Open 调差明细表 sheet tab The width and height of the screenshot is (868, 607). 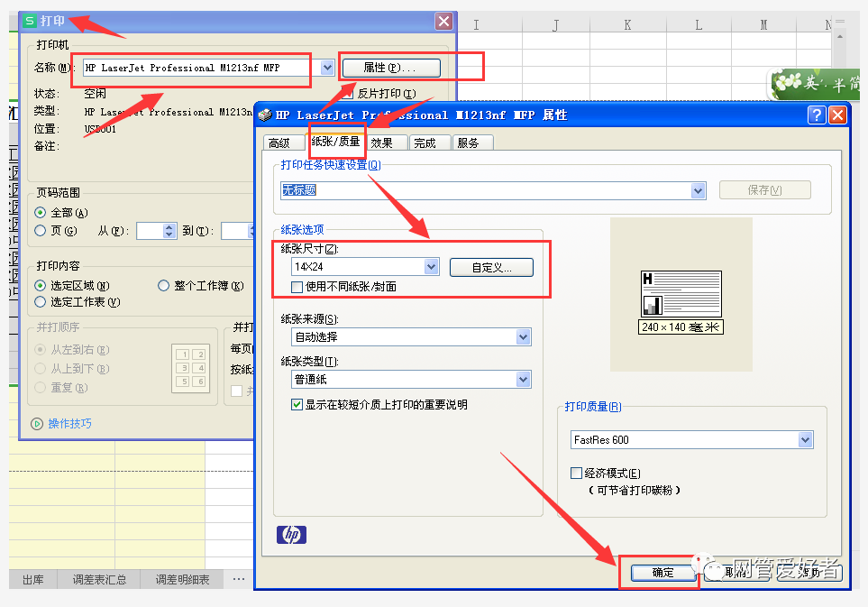click(x=183, y=580)
